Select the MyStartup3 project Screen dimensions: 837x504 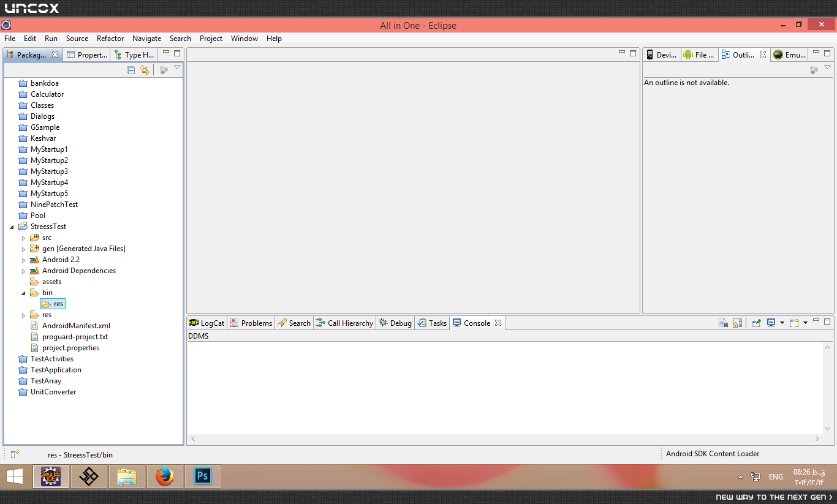[x=50, y=171]
